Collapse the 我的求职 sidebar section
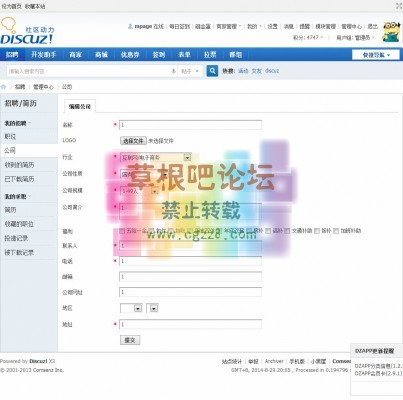403x400 pixels. click(x=17, y=197)
